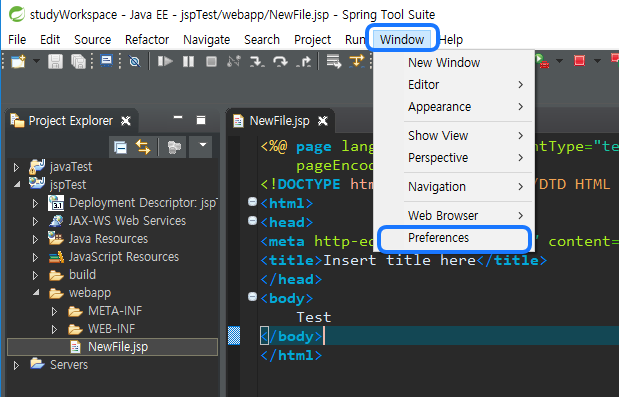619x397 pixels.
Task: Open Project Explorer View Menu dropdown
Action: click(202, 146)
